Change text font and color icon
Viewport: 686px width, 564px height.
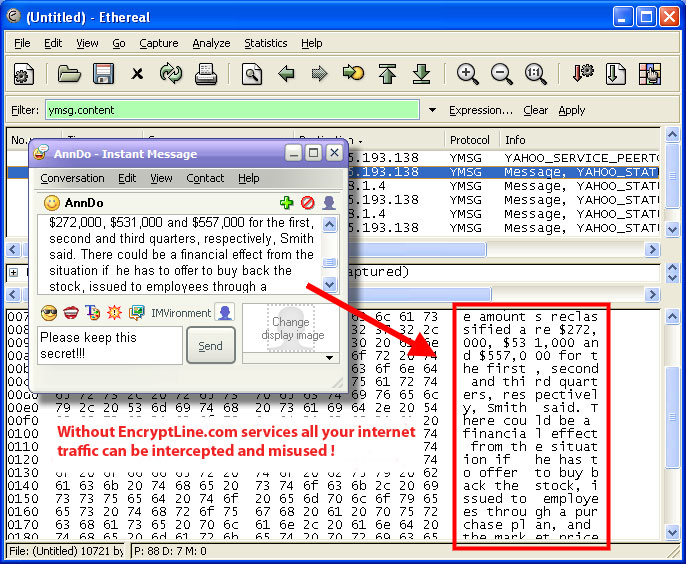(x=93, y=312)
